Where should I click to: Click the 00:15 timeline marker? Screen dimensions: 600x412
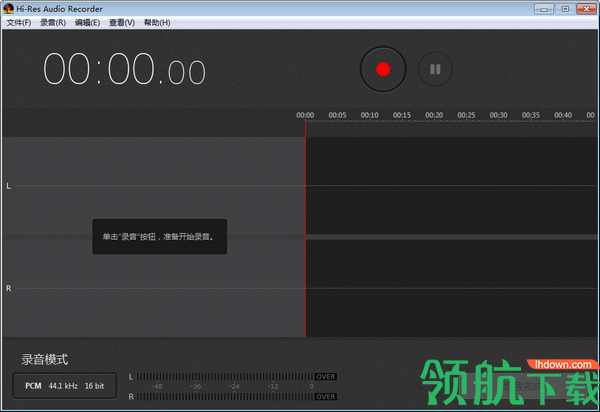(x=402, y=115)
